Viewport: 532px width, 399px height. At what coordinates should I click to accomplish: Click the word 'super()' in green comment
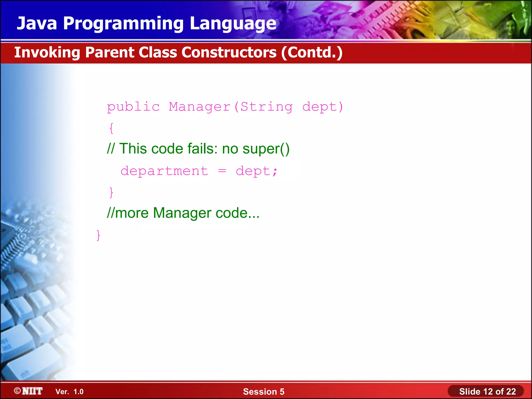(266, 149)
